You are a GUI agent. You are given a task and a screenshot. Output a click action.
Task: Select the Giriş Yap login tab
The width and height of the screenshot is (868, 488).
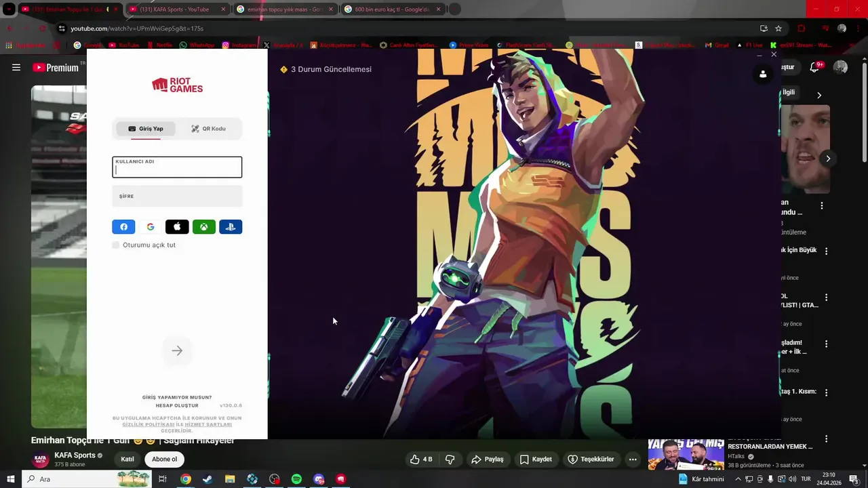click(x=146, y=129)
